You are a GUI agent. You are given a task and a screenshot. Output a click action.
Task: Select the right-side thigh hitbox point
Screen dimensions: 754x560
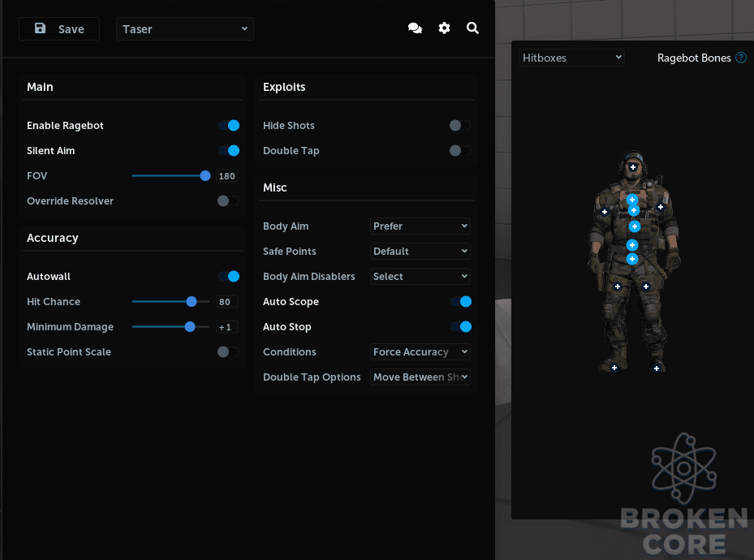click(646, 286)
